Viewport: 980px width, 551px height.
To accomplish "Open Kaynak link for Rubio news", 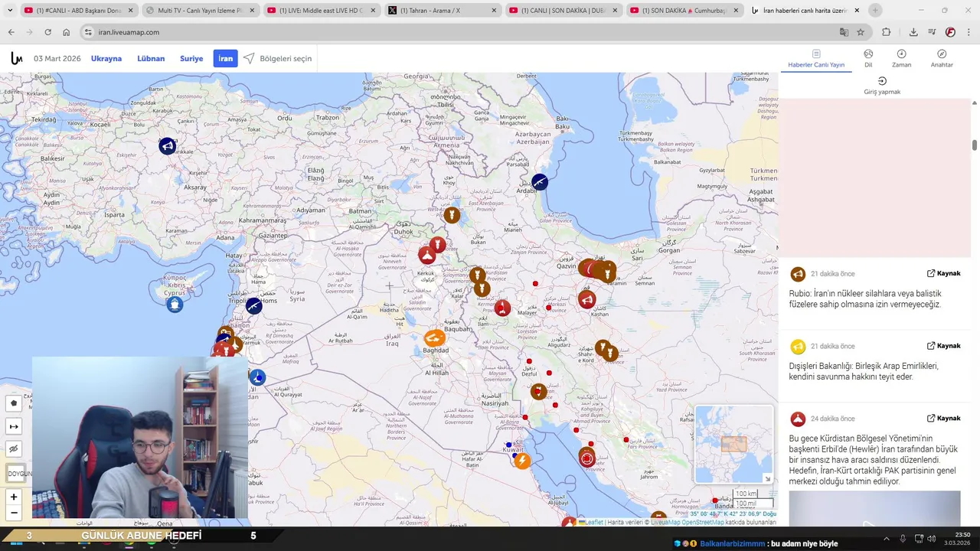I will click(x=943, y=273).
